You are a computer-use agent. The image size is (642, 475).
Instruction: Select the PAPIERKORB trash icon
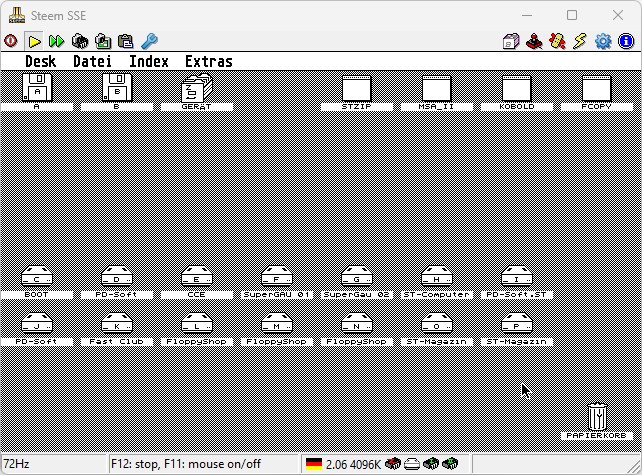pos(597,421)
